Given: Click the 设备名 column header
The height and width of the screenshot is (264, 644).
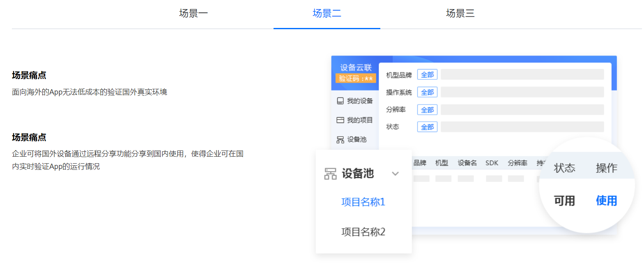Looking at the screenshot, I should [x=467, y=163].
